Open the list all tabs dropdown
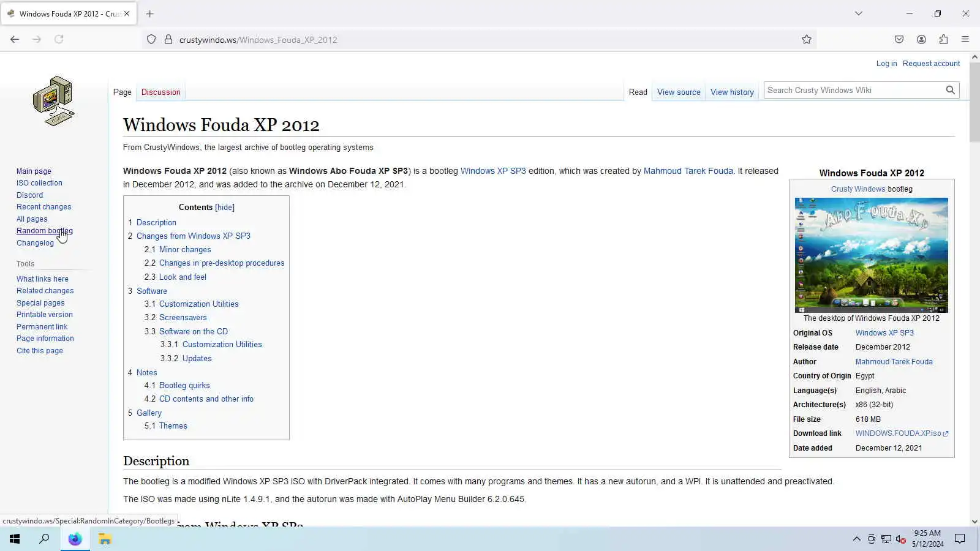Viewport: 980px width, 551px height. pos(859,13)
